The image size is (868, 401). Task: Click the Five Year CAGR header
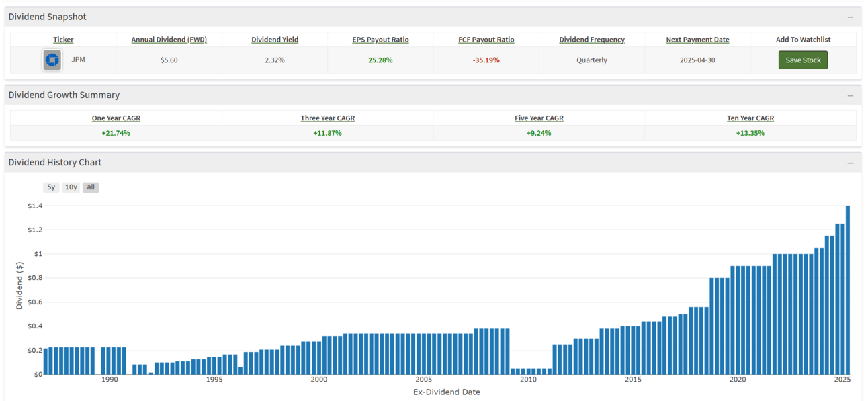click(x=539, y=118)
